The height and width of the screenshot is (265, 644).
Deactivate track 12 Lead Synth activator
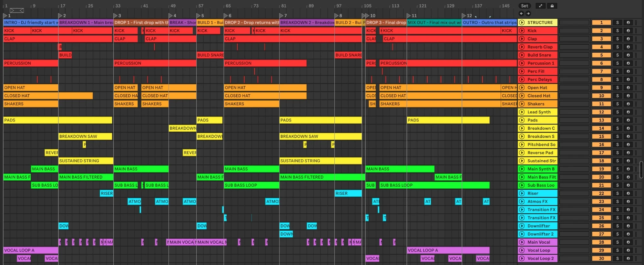[x=601, y=112]
